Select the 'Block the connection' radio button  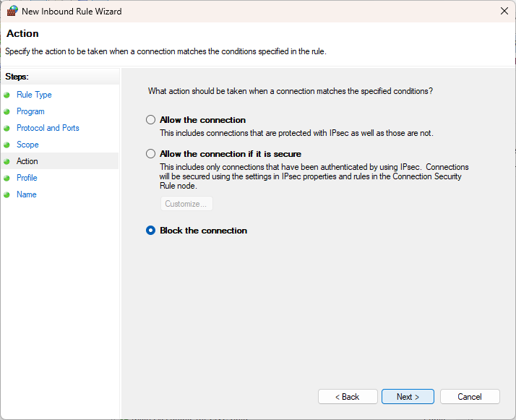click(150, 231)
